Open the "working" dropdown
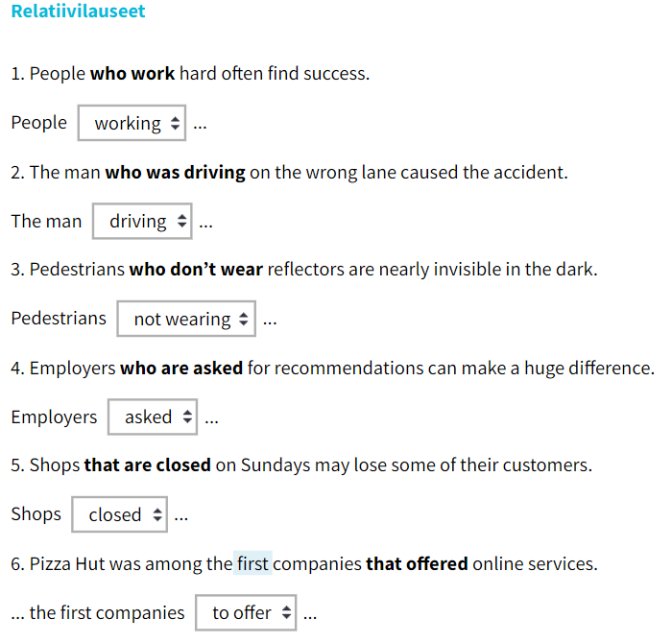 [x=132, y=124]
